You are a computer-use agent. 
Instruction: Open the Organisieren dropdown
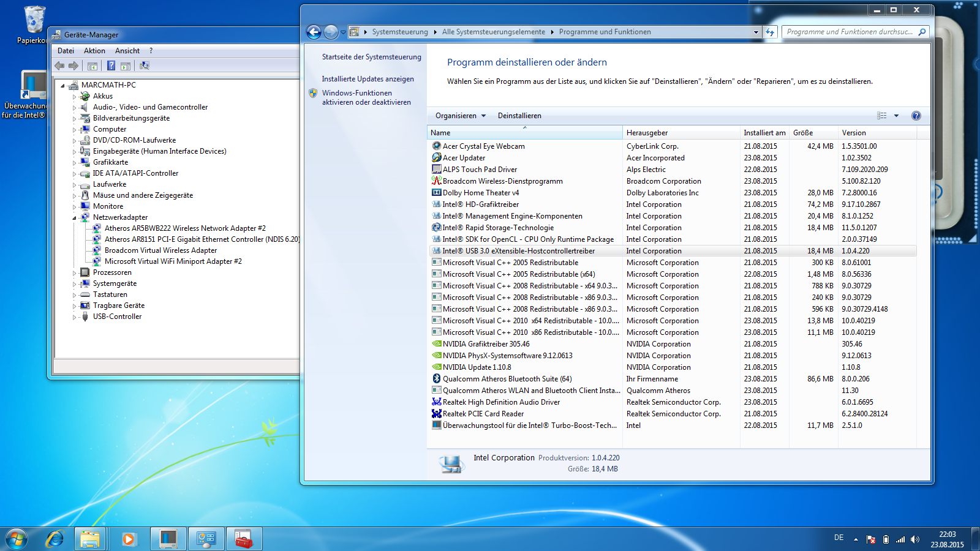[x=461, y=116]
